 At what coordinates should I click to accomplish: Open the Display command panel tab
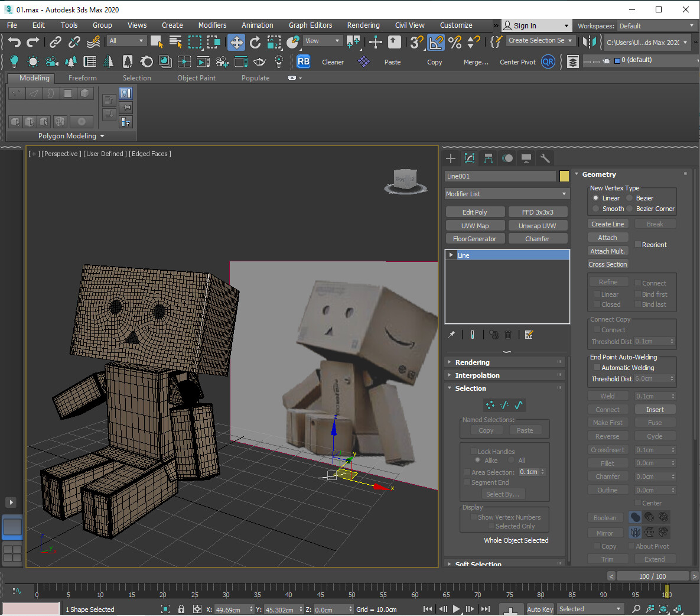click(526, 158)
